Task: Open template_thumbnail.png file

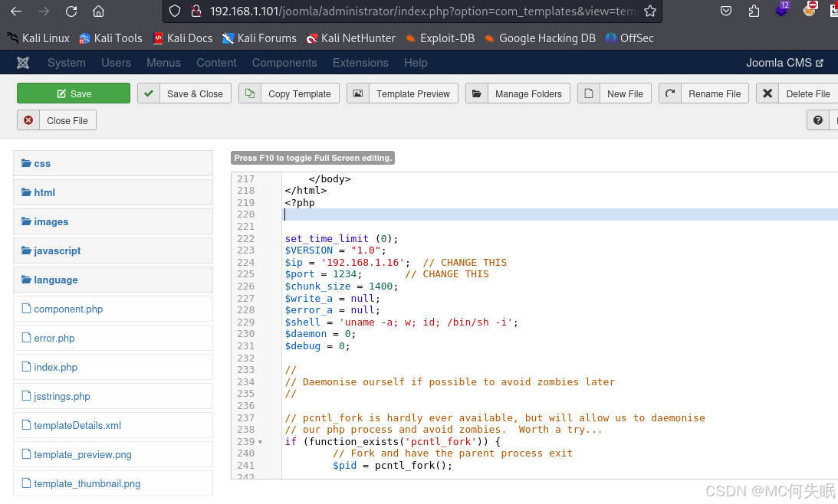Action: coord(87,483)
